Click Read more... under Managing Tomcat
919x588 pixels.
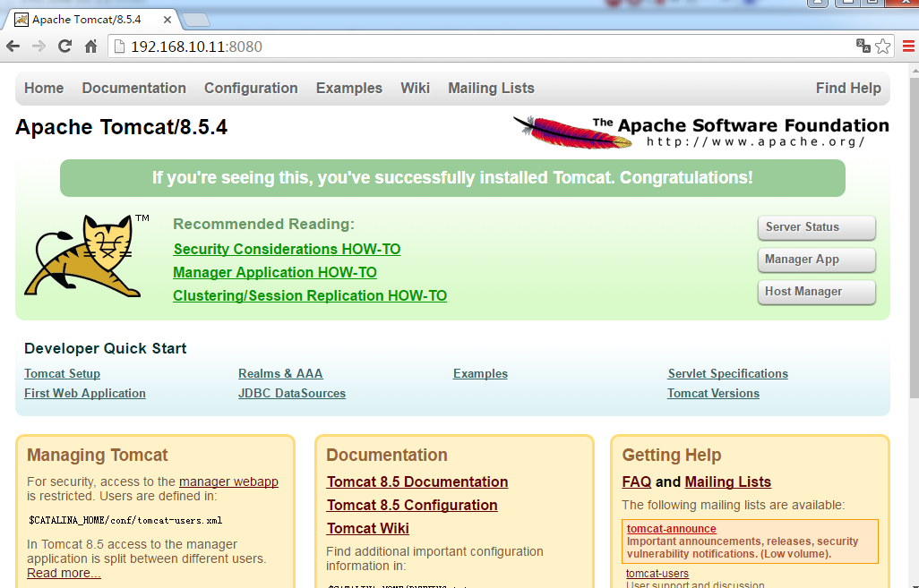tap(64, 573)
